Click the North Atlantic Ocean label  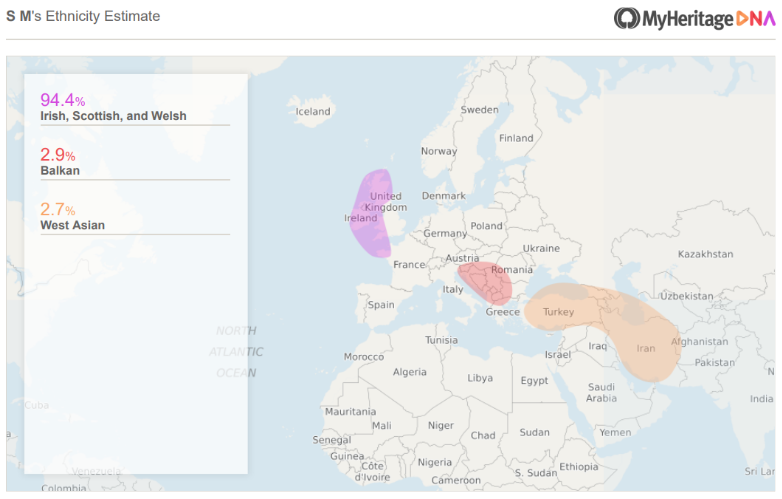[x=236, y=351]
